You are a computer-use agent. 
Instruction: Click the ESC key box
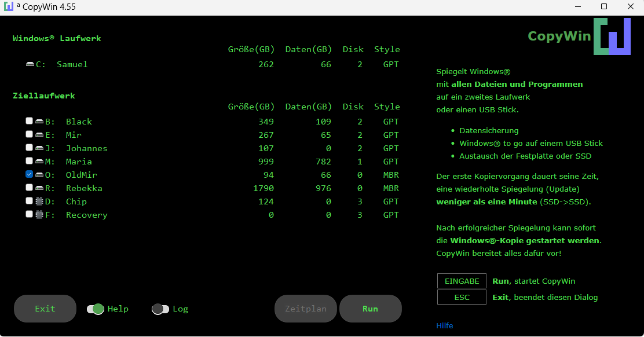point(462,297)
